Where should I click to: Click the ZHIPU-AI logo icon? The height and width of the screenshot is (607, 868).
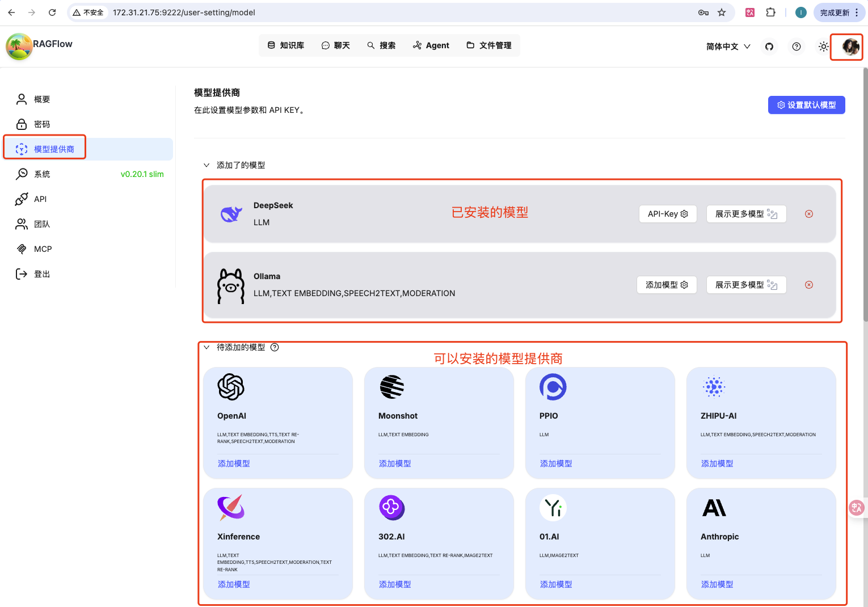[714, 387]
